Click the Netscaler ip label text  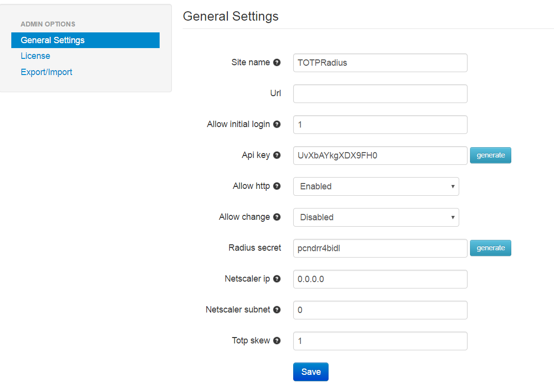tap(248, 279)
